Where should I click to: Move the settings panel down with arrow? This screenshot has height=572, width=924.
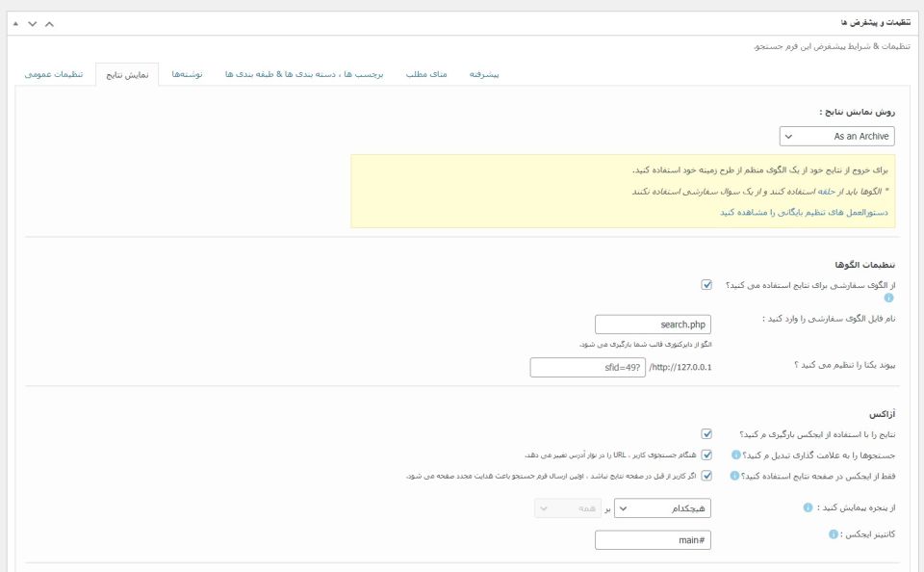pyautogui.click(x=33, y=23)
